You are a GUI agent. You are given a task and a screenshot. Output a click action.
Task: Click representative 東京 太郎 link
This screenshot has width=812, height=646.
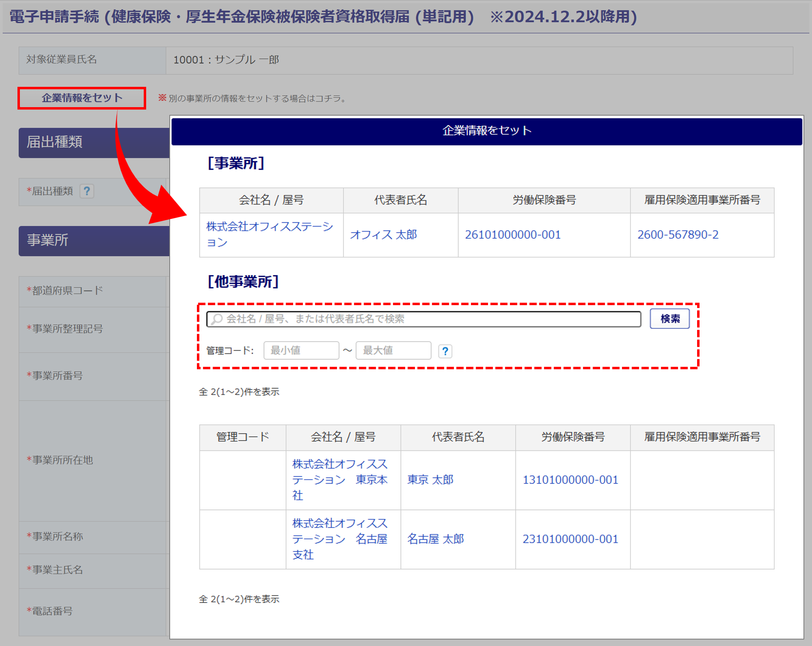pyautogui.click(x=430, y=480)
